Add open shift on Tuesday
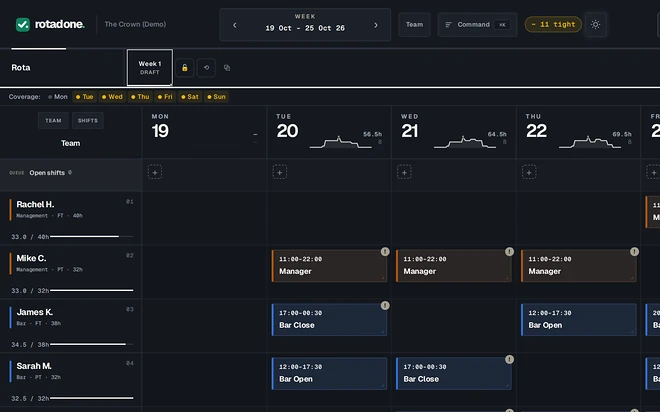 pyautogui.click(x=280, y=172)
